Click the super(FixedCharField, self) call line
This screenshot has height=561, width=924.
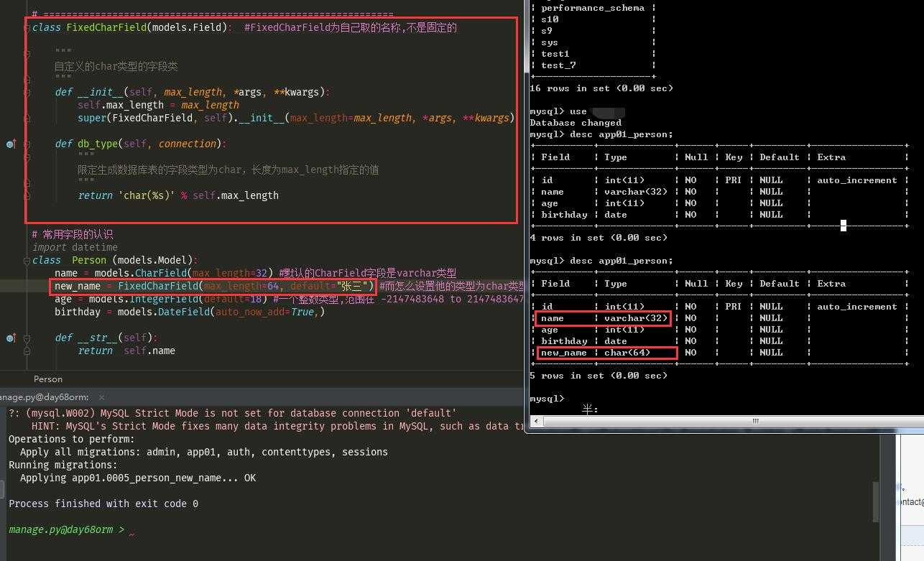(296, 118)
